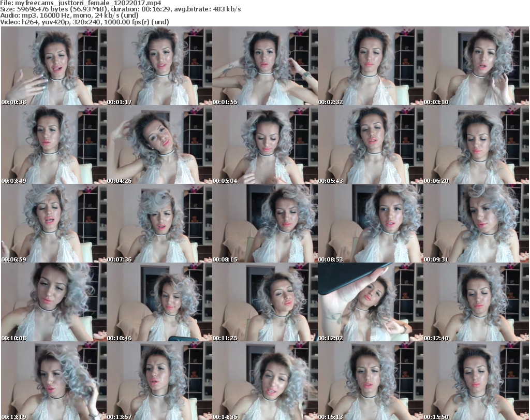View the frame stamped 00:14:35
The width and height of the screenshot is (530, 420).
point(265,381)
